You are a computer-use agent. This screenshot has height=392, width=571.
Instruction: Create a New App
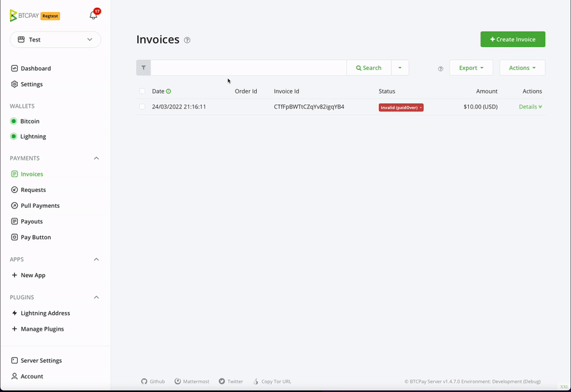click(x=29, y=275)
